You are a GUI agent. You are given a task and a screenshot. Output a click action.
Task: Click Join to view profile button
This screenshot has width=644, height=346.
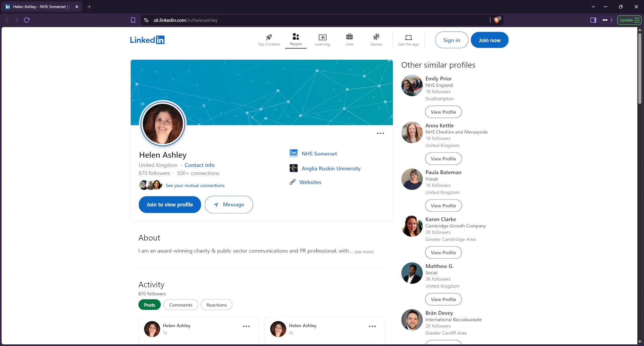[170, 205]
